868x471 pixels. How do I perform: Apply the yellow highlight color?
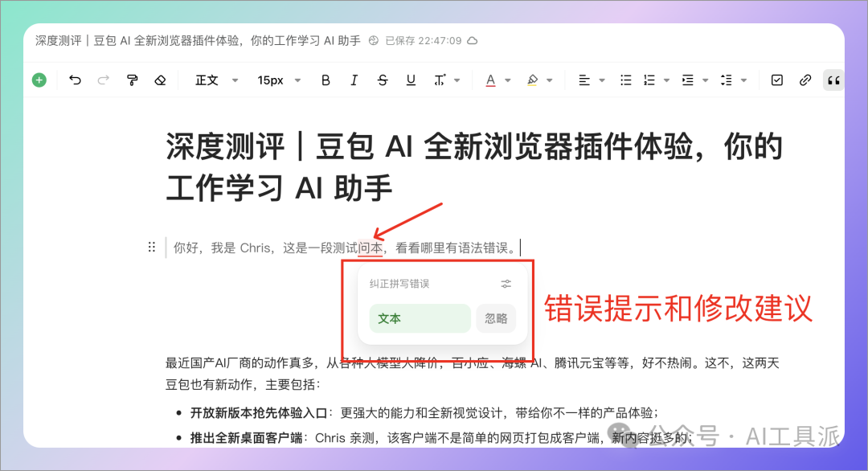[532, 80]
